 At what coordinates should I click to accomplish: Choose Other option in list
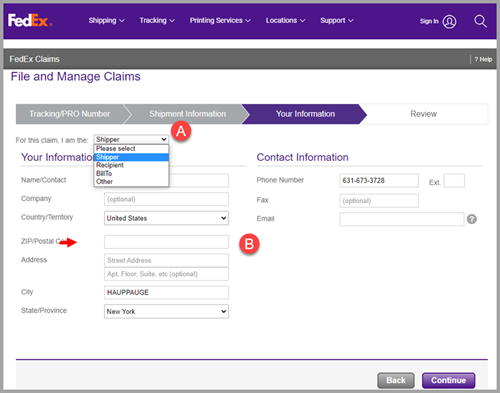pyautogui.click(x=131, y=182)
